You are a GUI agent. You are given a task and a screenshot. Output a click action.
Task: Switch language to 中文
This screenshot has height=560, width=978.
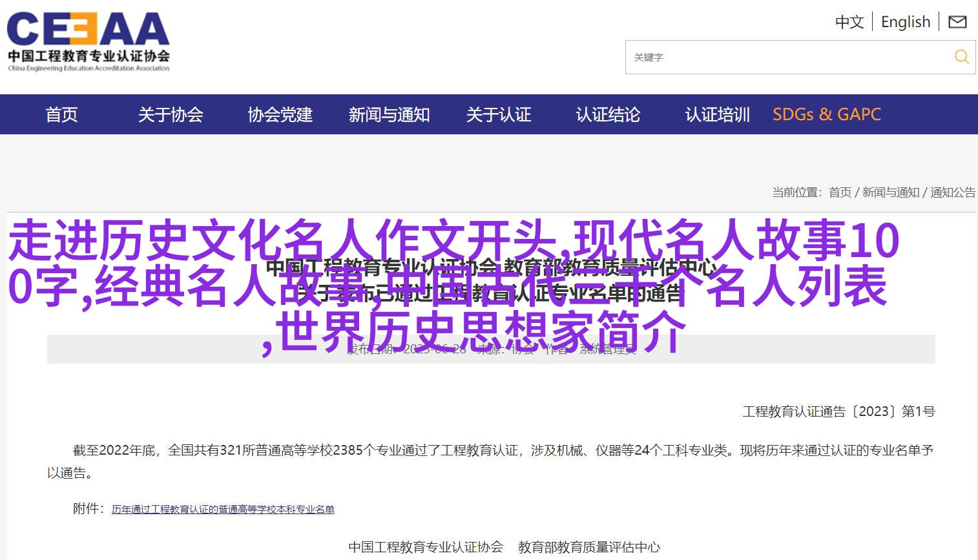(849, 22)
